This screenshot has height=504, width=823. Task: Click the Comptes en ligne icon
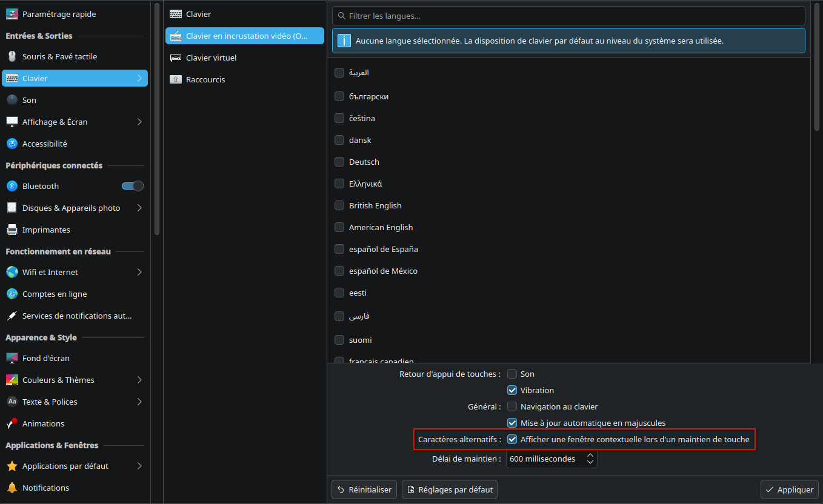12,294
